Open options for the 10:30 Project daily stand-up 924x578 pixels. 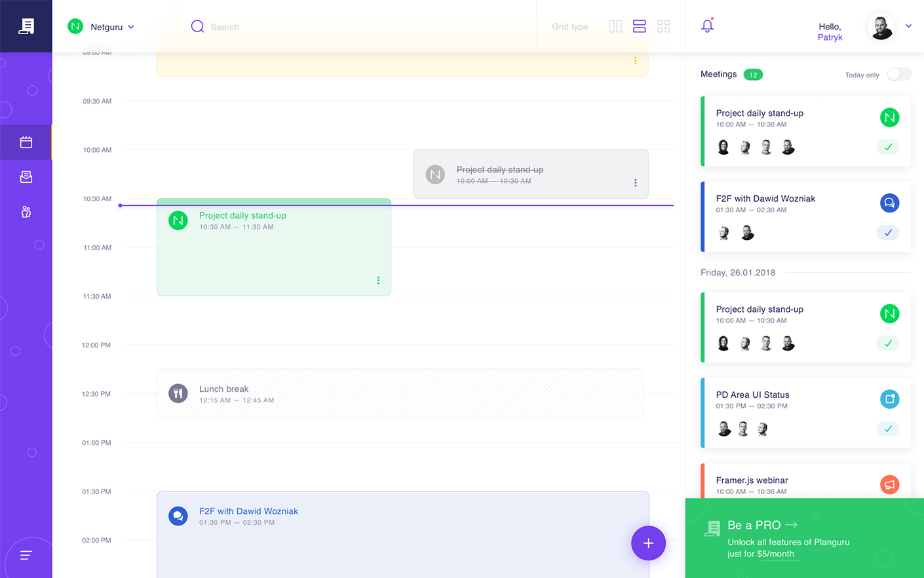(x=378, y=280)
